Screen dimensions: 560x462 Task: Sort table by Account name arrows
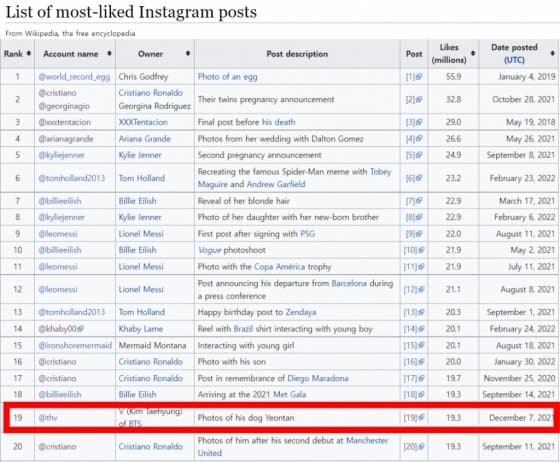tap(109, 54)
